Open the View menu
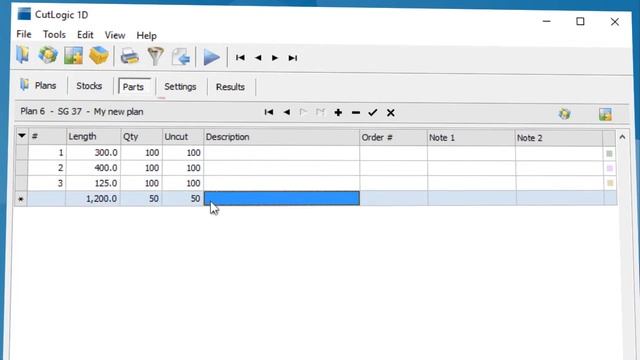 click(x=115, y=36)
